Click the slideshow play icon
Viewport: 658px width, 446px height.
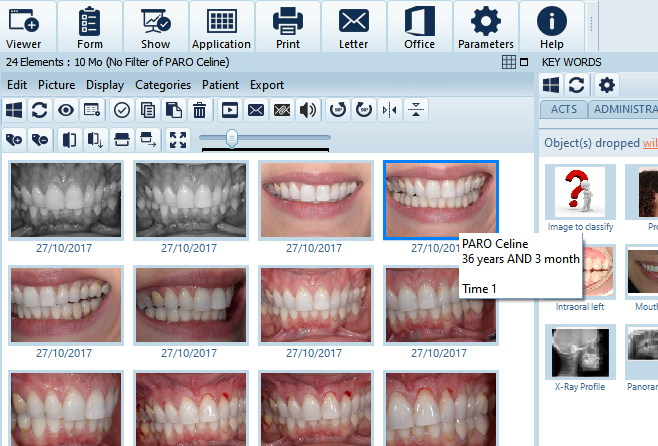pos(229,110)
